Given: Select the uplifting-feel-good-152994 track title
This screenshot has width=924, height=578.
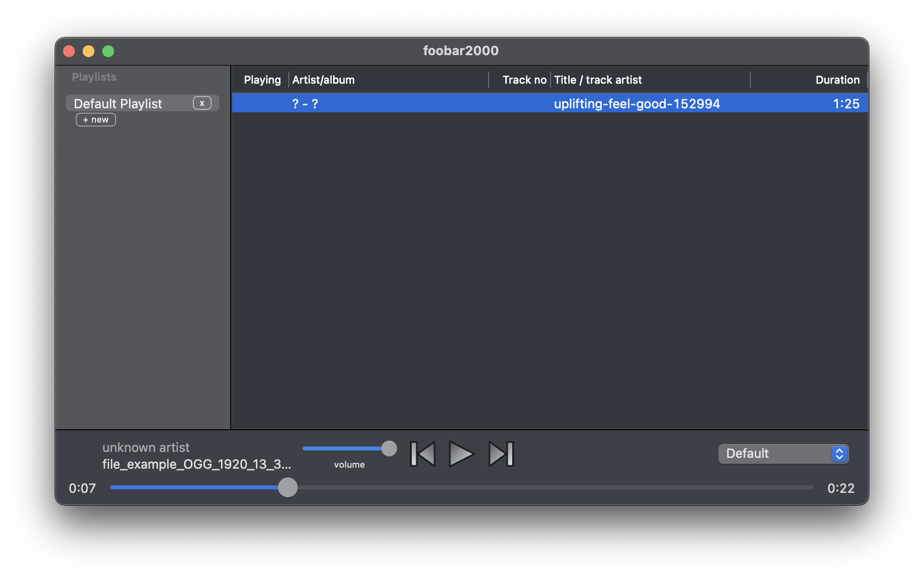Looking at the screenshot, I should coord(637,104).
